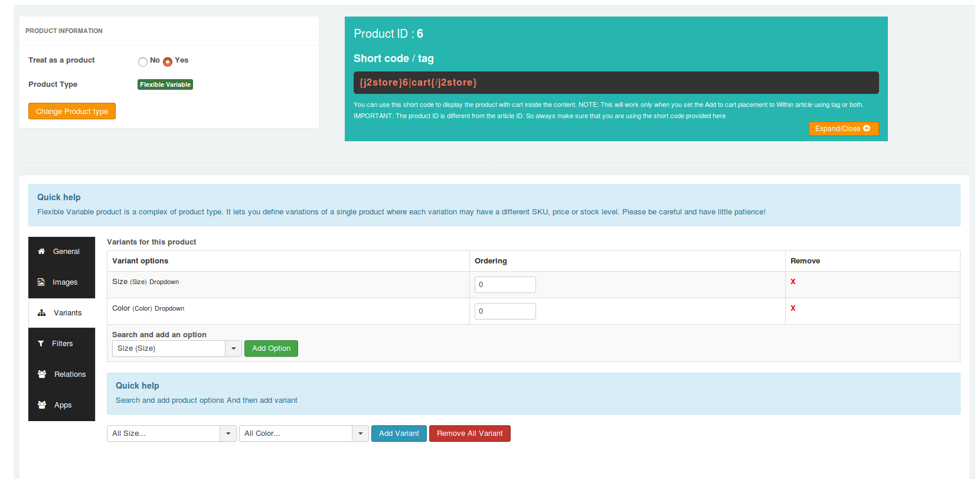Switch to the Relations tab

(x=70, y=374)
